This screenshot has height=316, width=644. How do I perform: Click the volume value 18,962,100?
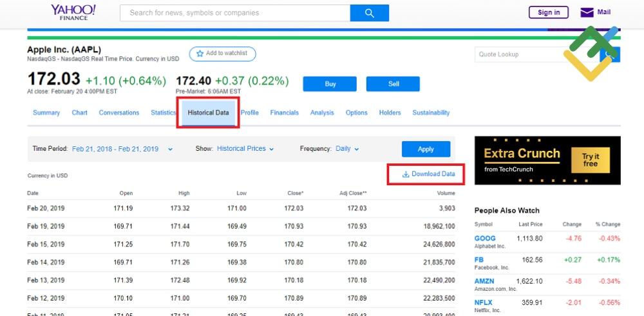click(x=439, y=226)
